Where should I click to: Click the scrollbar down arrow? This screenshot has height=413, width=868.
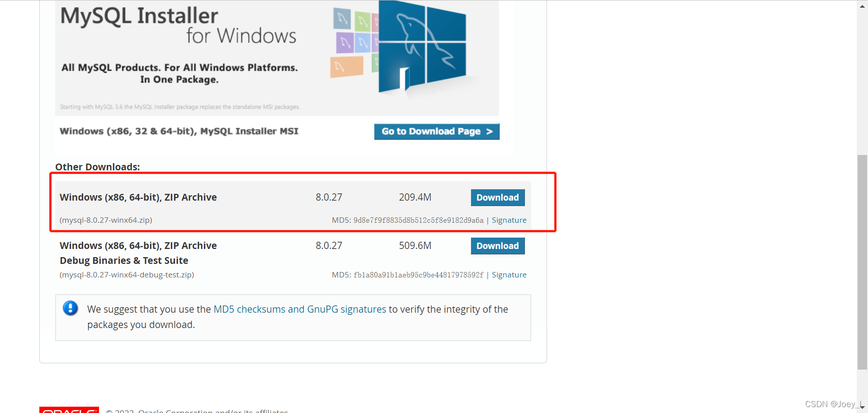(x=862, y=407)
